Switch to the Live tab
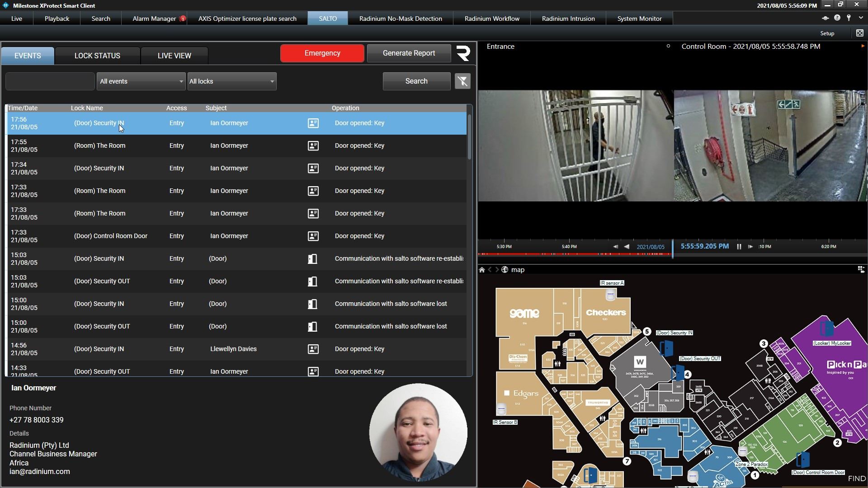868x488 pixels. click(17, 19)
